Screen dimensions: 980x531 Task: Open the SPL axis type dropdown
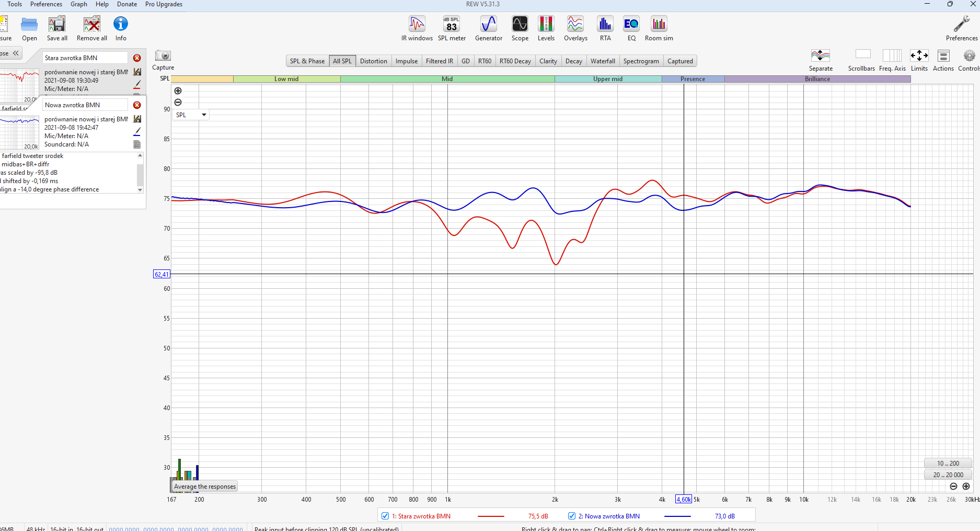pyautogui.click(x=191, y=115)
